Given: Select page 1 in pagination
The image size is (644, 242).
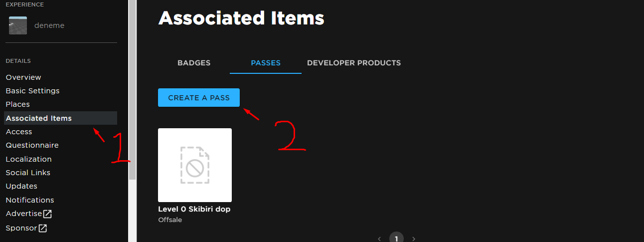Looking at the screenshot, I should click(x=396, y=238).
